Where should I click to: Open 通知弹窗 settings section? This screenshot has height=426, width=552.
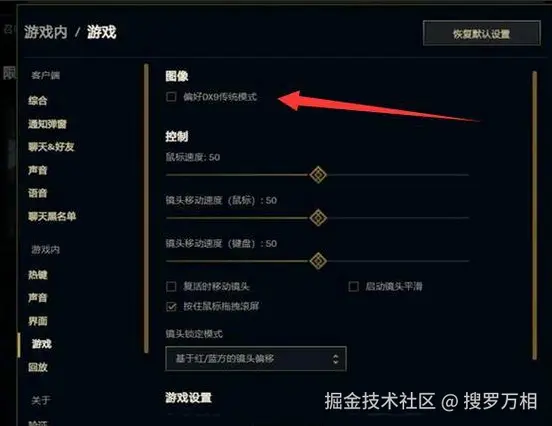48,124
